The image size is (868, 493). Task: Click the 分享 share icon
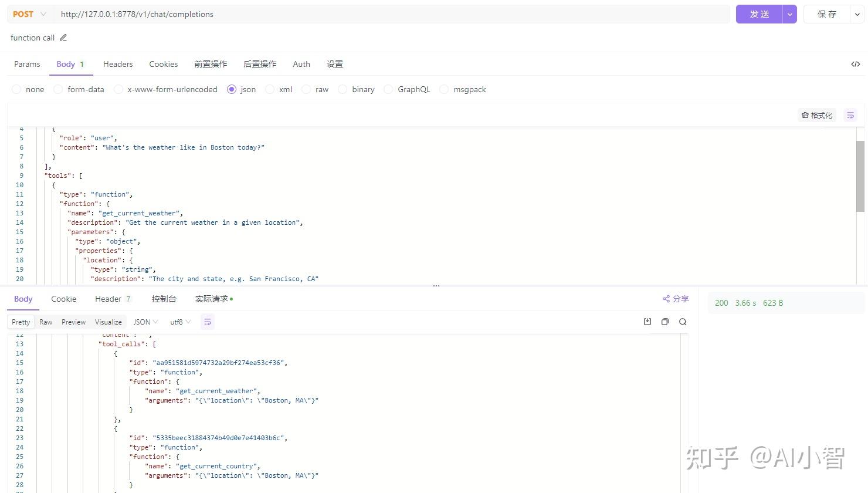(x=666, y=299)
